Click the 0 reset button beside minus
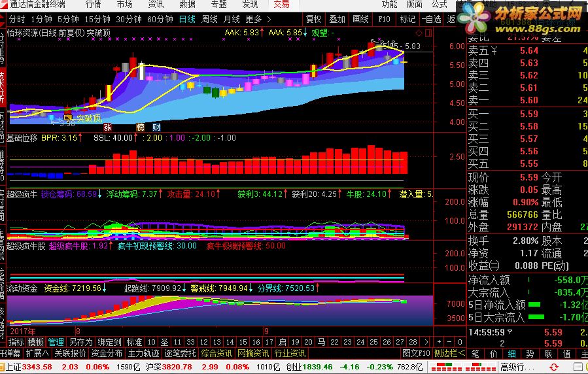The height and width of the screenshot is (374, 588). pos(460,342)
